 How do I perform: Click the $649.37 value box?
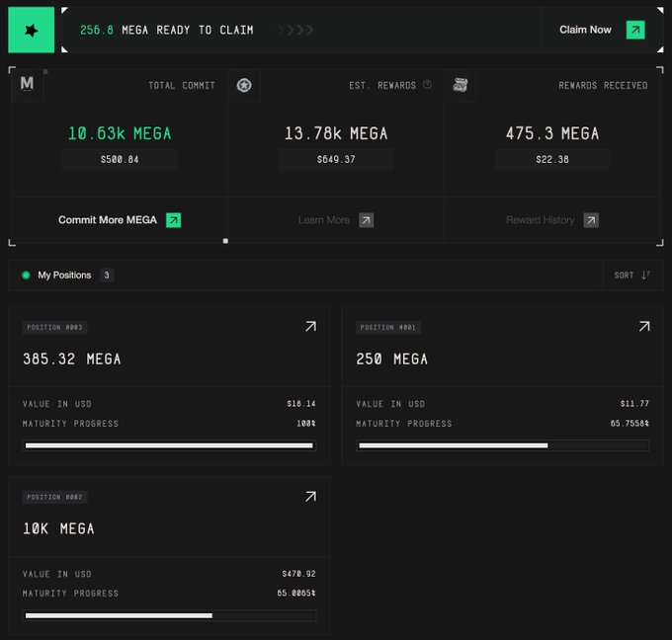pos(336,159)
